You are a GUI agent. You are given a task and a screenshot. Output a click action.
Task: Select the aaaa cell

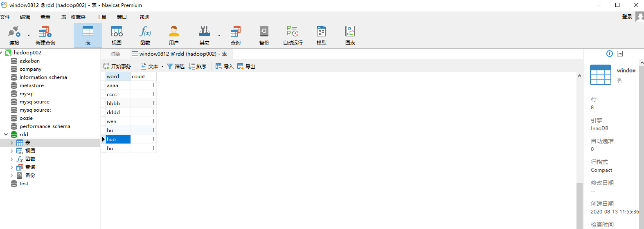(118, 85)
